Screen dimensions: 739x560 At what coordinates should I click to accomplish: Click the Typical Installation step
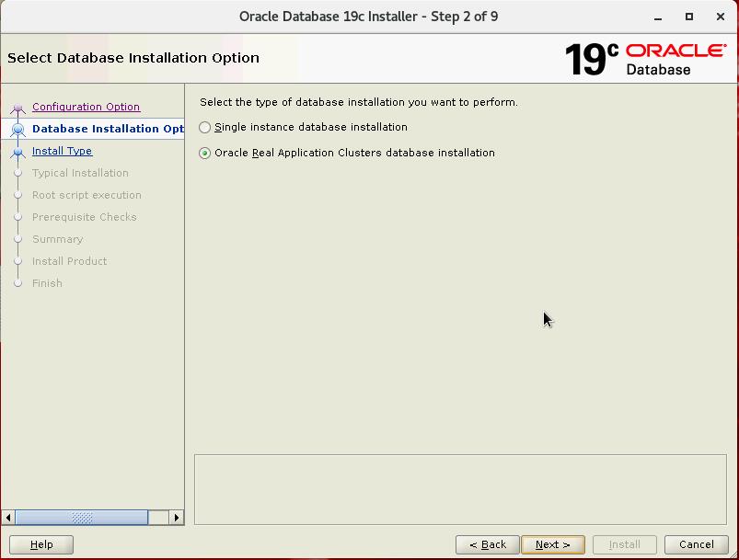point(80,173)
